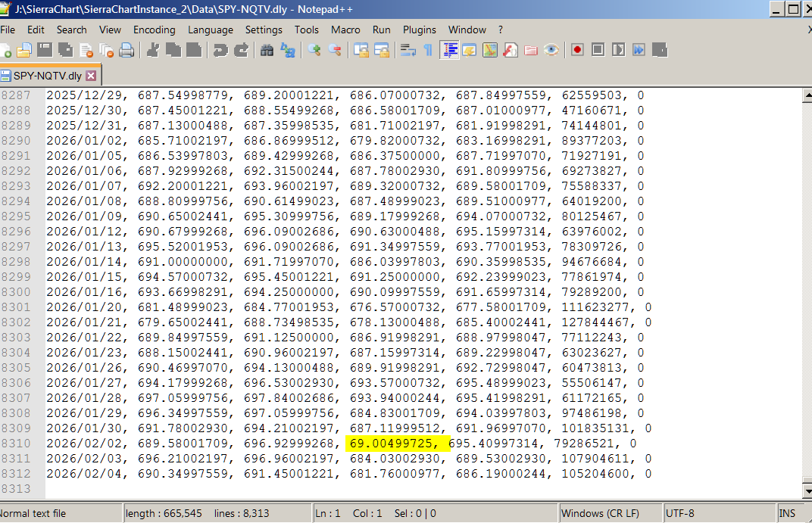Open the Search menu

tap(71, 30)
